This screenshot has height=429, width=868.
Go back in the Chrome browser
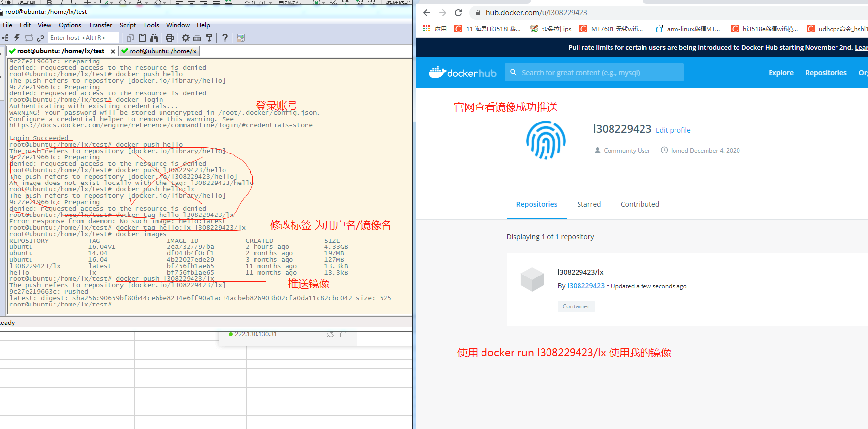coord(427,13)
